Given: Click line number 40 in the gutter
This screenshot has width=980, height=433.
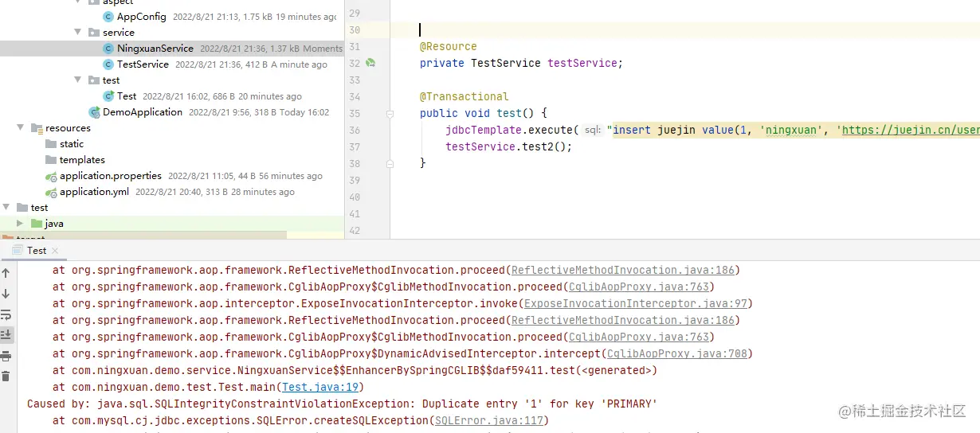Looking at the screenshot, I should pos(355,197).
